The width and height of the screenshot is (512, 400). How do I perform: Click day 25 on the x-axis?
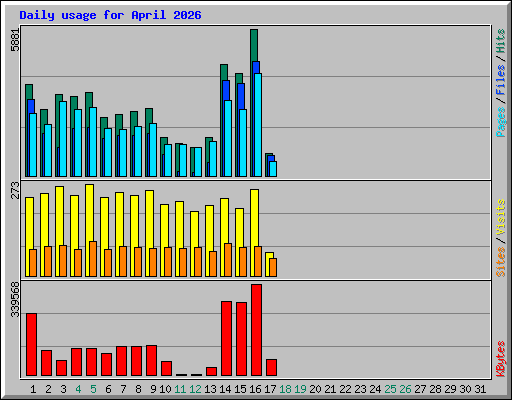[390, 389]
